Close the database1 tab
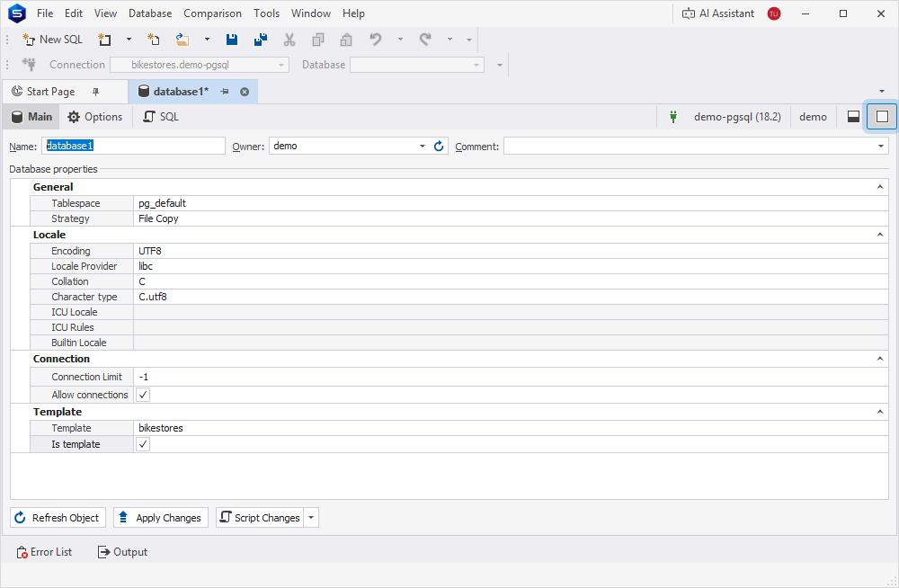 pyautogui.click(x=245, y=92)
